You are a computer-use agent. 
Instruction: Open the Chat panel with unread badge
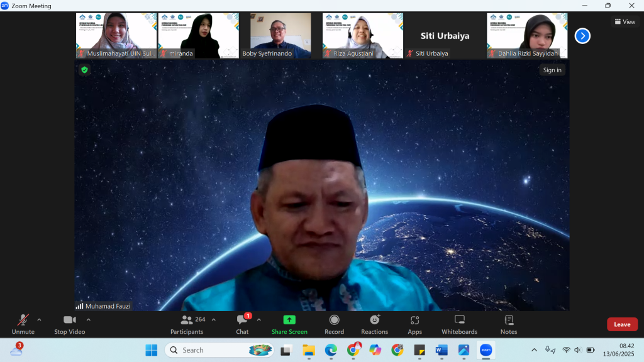pyautogui.click(x=242, y=321)
